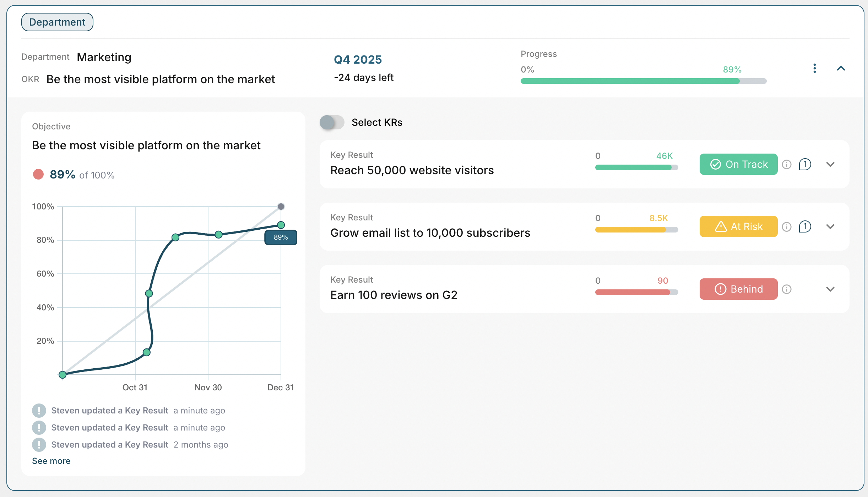This screenshot has height=497, width=868.
Task: Click the alert icon beside Steven's latest update
Action: pyautogui.click(x=39, y=410)
